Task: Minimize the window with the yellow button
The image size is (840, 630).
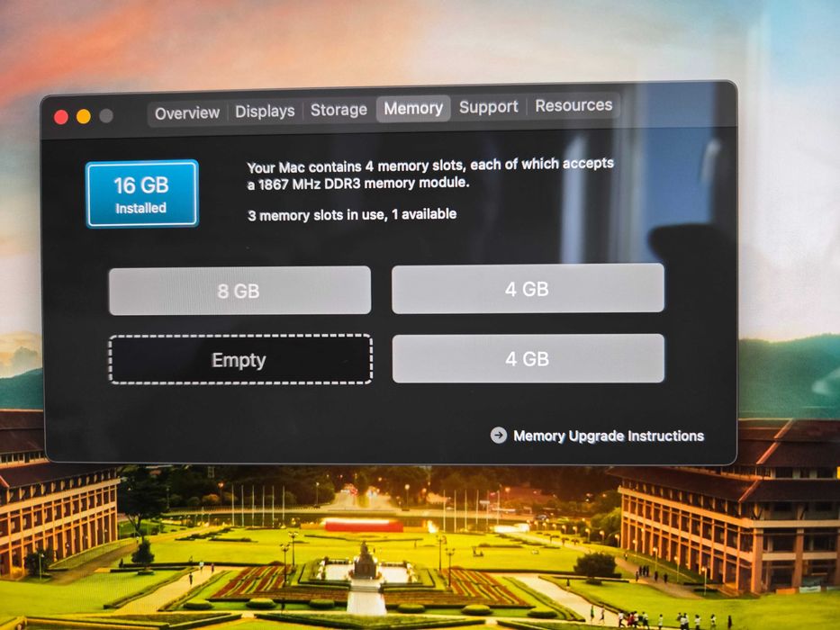Action: 84,116
